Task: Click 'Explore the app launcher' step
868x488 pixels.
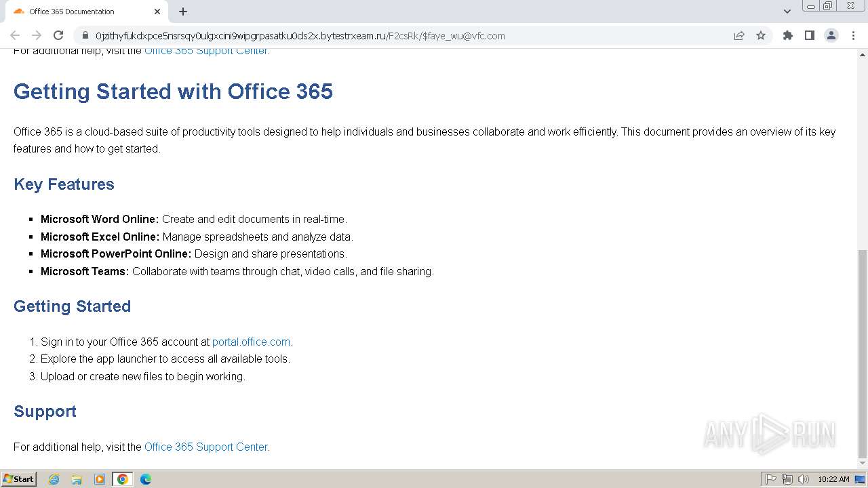Action: click(x=165, y=359)
